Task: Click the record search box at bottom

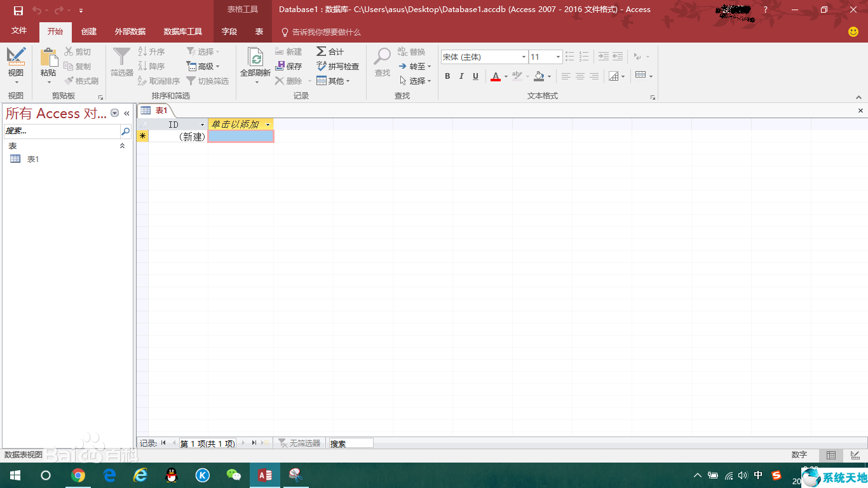Action: coord(351,444)
